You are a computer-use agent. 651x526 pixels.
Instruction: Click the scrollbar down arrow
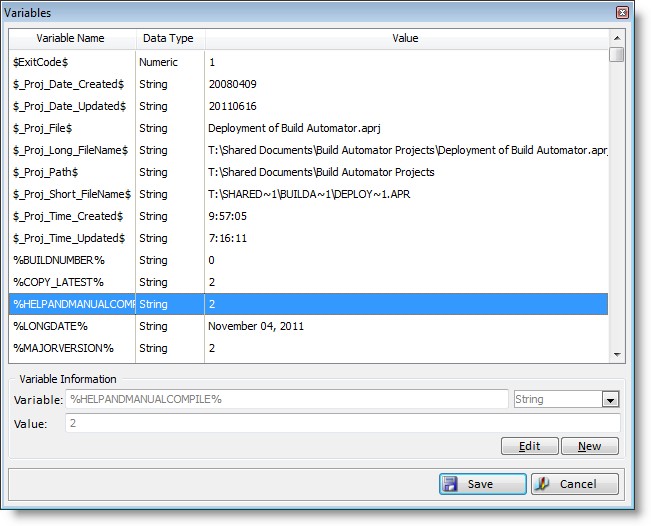coord(617,355)
